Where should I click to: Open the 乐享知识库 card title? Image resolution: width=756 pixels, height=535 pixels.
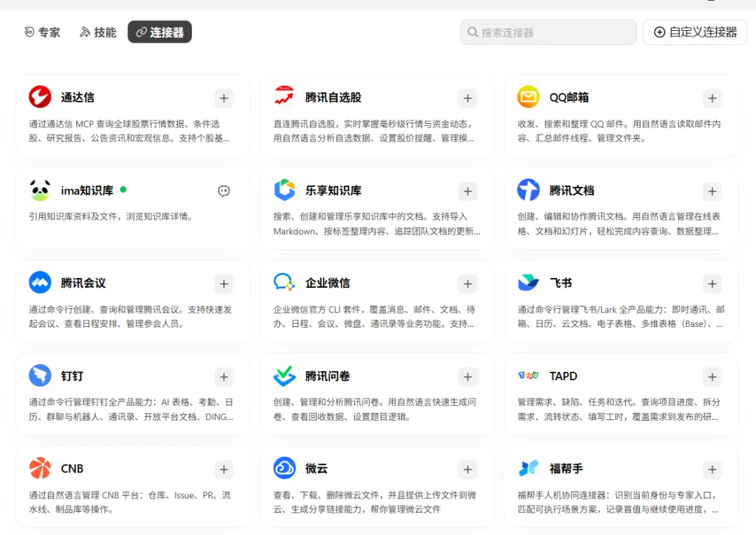[333, 190]
